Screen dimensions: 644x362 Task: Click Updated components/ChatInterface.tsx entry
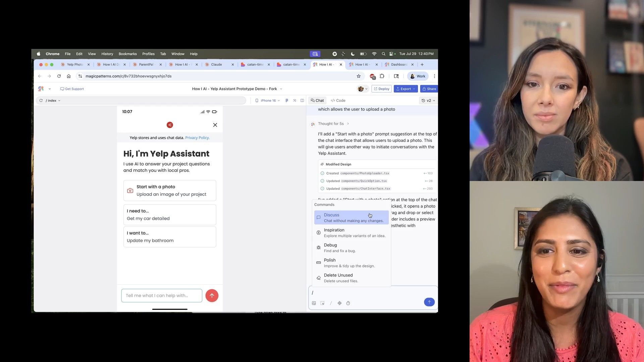(x=377, y=189)
